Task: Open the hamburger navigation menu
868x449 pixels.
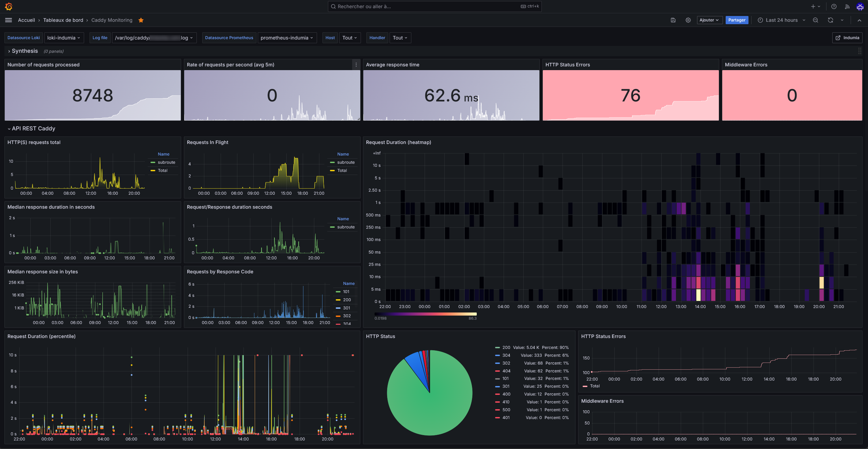Action: pyautogui.click(x=9, y=20)
